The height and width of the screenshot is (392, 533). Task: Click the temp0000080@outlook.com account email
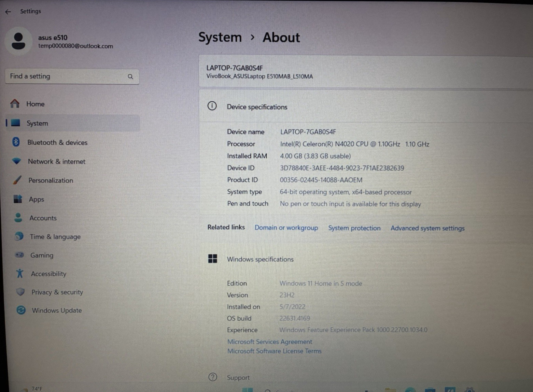[75, 46]
